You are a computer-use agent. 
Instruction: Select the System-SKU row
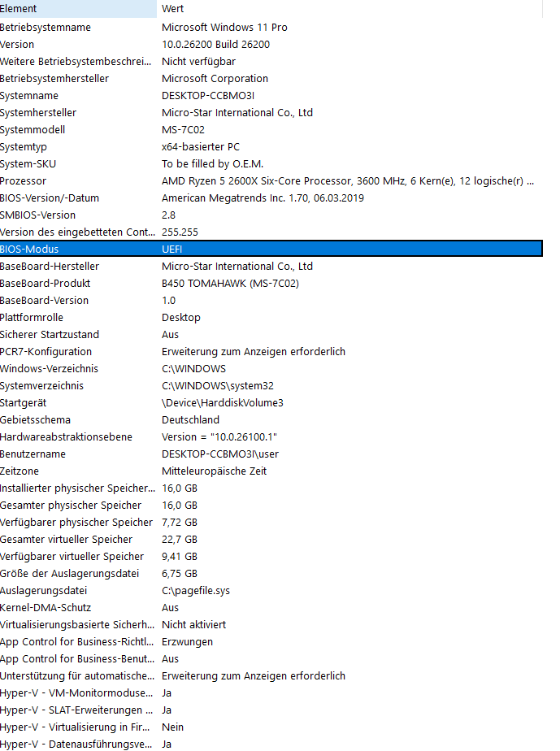[271, 164]
